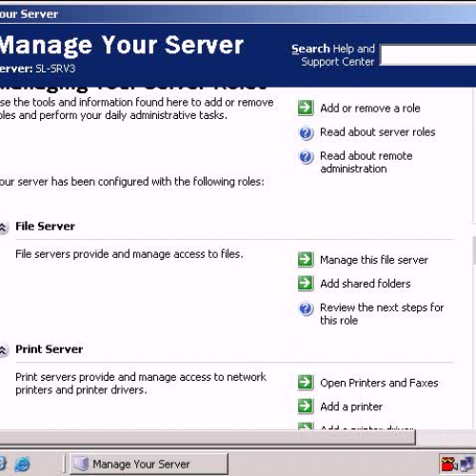This screenshot has width=476, height=476.
Task: Click Manage this file server link
Action: tap(374, 260)
